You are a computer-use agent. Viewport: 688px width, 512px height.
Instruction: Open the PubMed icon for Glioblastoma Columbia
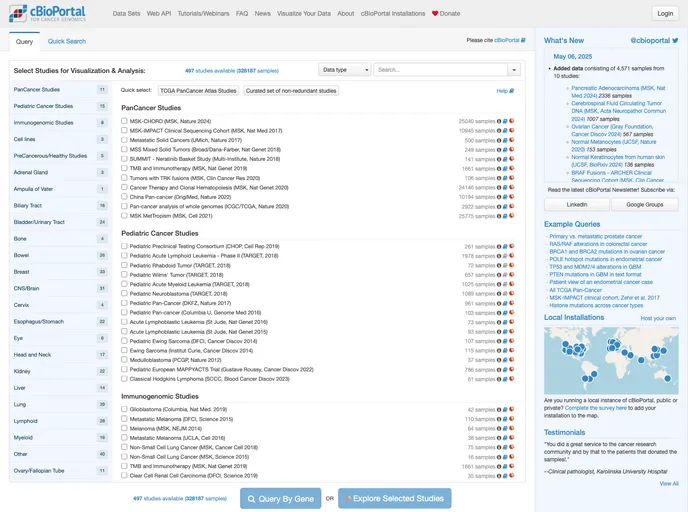505,409
